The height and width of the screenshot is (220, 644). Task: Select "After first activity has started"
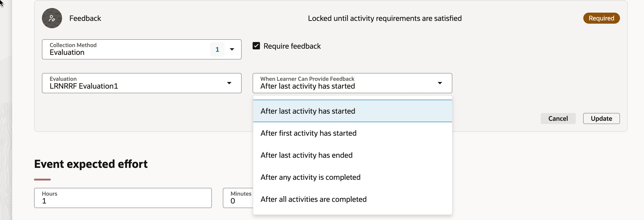tap(308, 133)
